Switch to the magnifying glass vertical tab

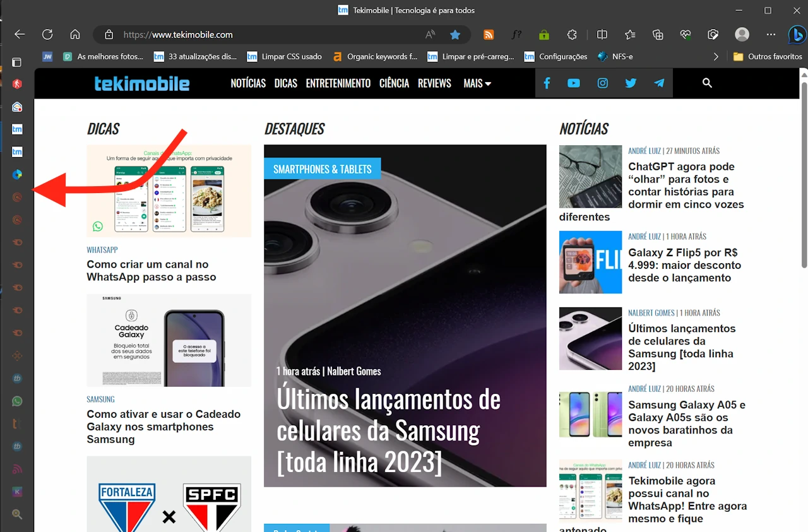tap(17, 514)
